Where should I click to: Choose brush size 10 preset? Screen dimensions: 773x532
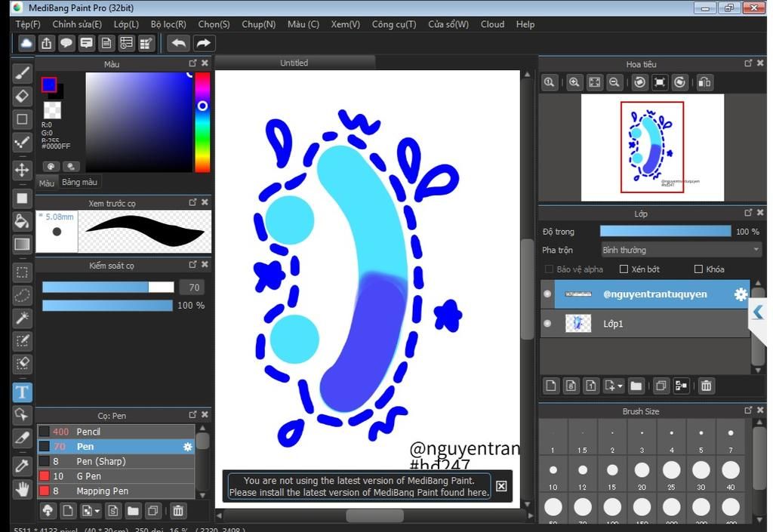click(553, 475)
